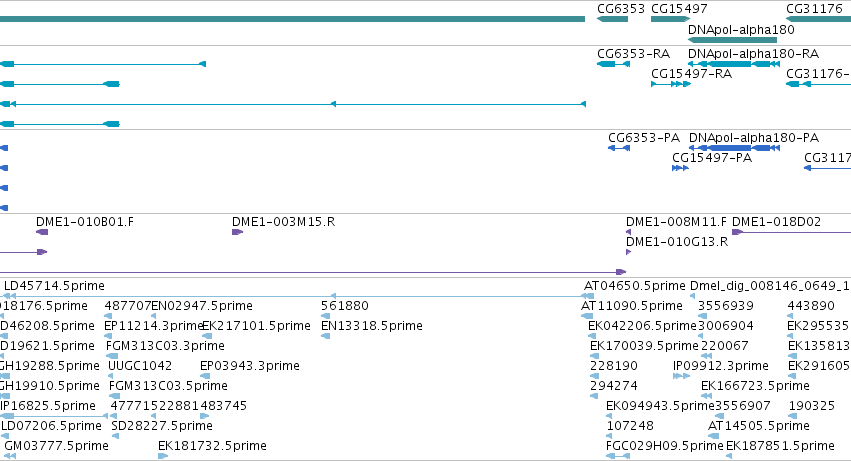Click feature 3006904
Image resolution: width=851 pixels, height=461 pixels.
click(x=726, y=326)
